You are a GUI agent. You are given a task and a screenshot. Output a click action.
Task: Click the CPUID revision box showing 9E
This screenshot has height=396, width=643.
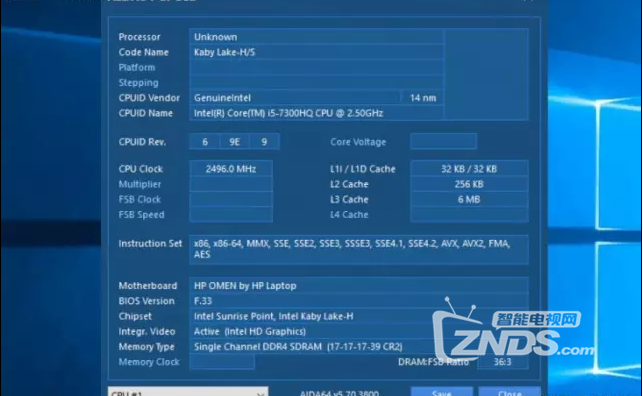pos(235,142)
